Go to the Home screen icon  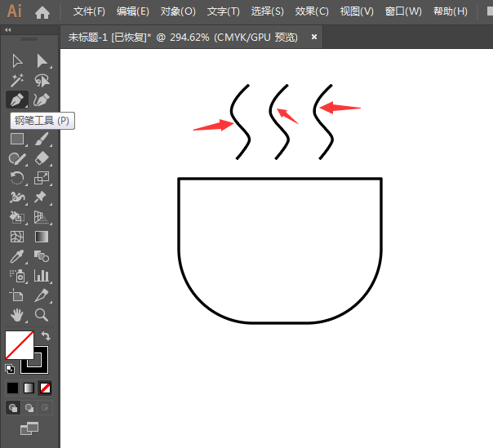pos(42,12)
